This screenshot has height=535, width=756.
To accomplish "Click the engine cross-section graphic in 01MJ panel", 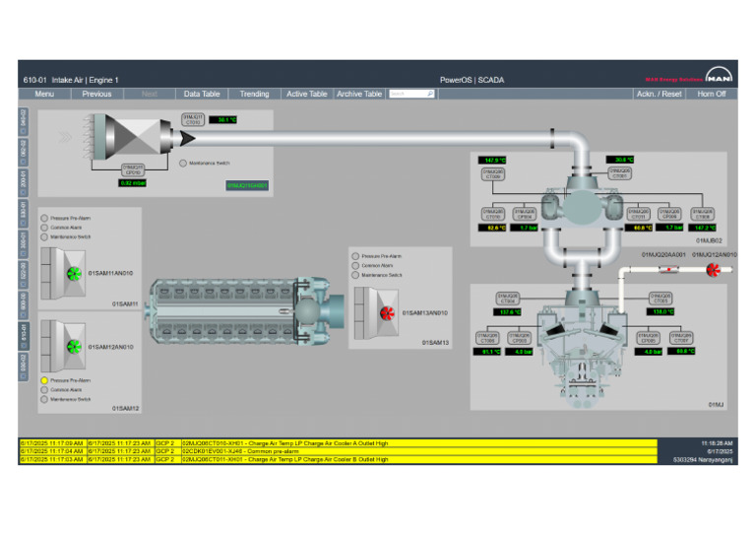I will point(584,348).
